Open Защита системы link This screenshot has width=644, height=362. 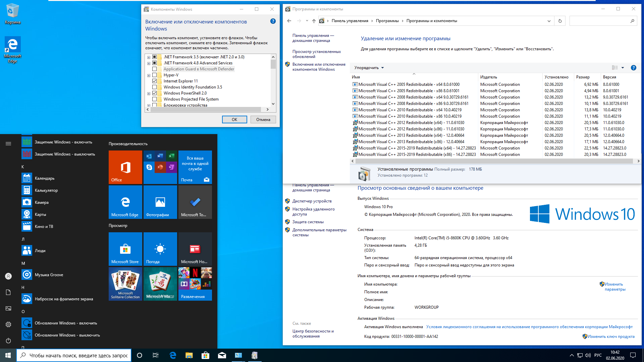[x=308, y=222]
